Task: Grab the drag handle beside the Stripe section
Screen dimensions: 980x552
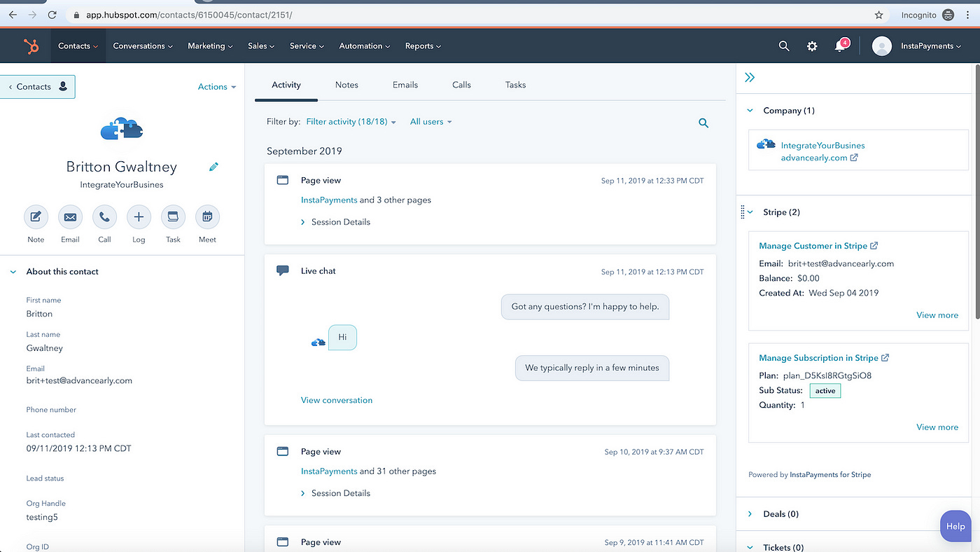Action: coord(743,212)
